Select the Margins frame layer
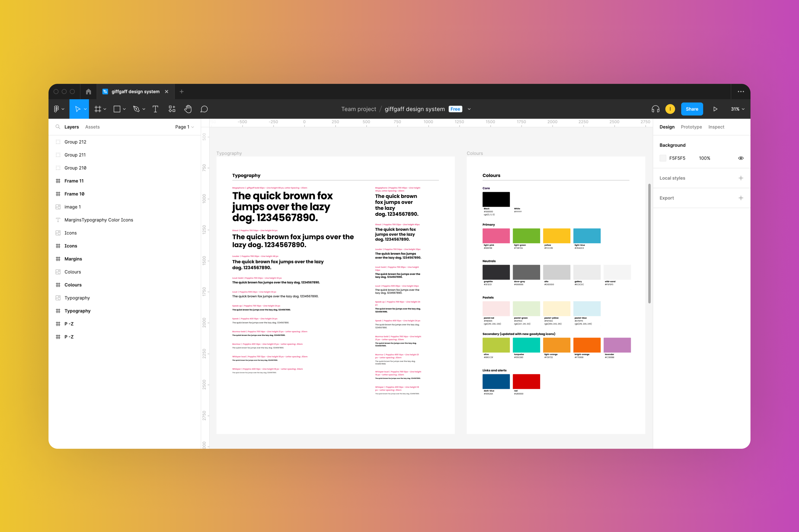Screen dimensions: 799x532 pos(125,259)
